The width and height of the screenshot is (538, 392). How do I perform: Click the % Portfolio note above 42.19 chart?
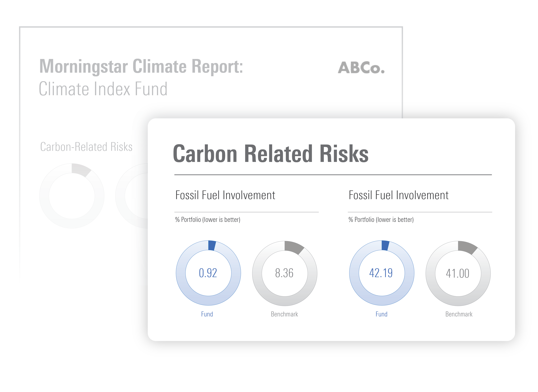[x=381, y=220]
